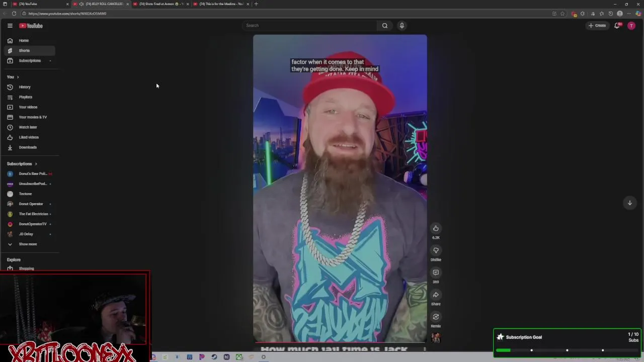
Task: Expand Show more subscriptions
Action: pyautogui.click(x=30, y=244)
